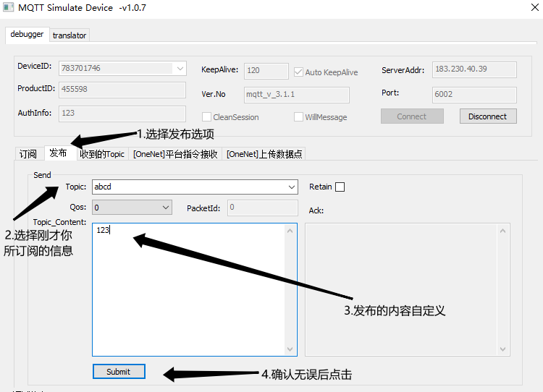Click the 'Topic_Content:' label

pos(59,222)
